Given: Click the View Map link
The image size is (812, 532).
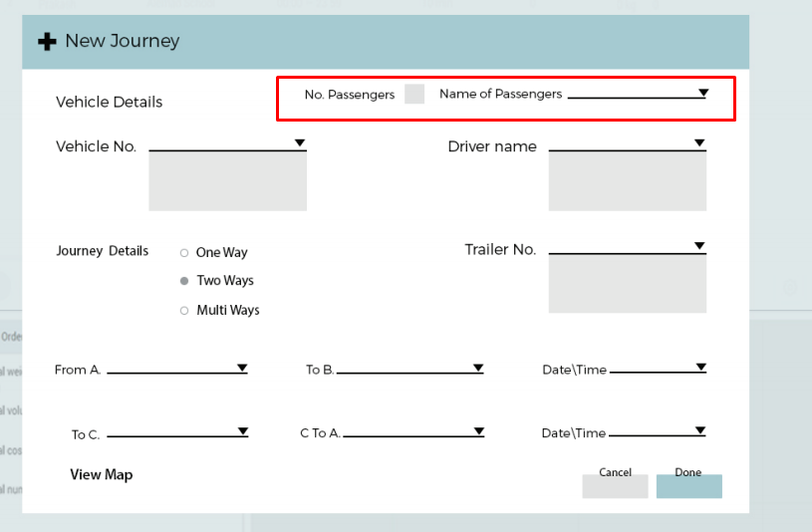Looking at the screenshot, I should click(101, 475).
